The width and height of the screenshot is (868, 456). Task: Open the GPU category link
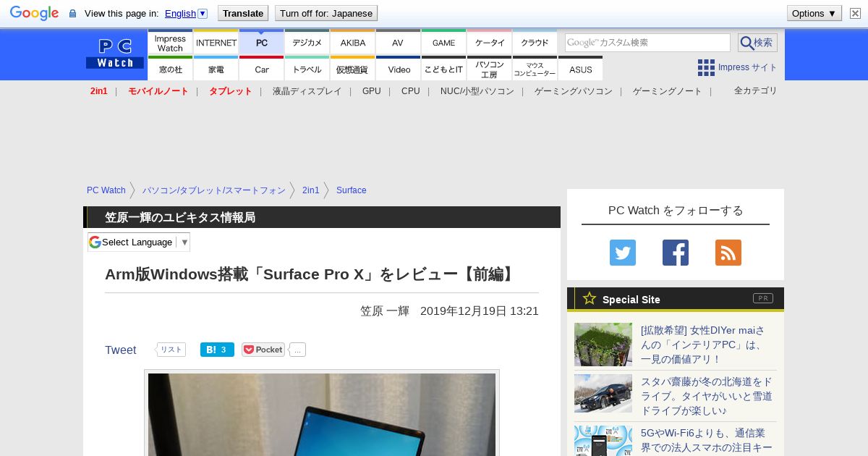372,91
